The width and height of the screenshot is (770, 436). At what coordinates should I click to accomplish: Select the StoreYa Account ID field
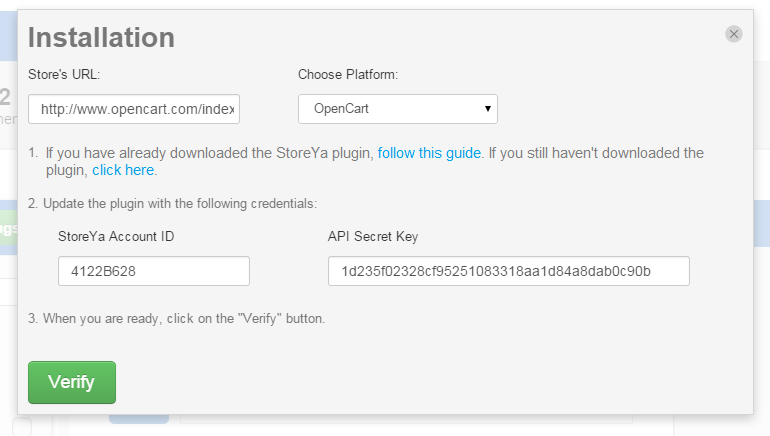(153, 271)
